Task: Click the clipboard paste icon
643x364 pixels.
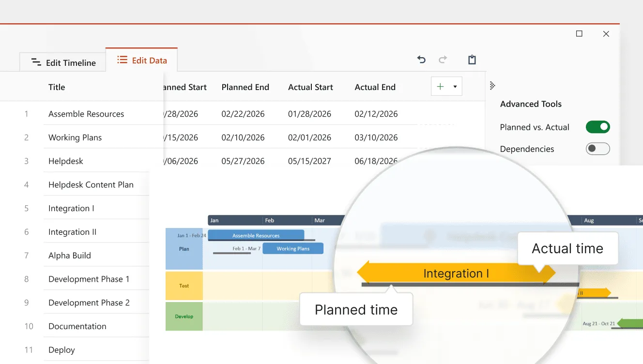Action: [x=472, y=60]
